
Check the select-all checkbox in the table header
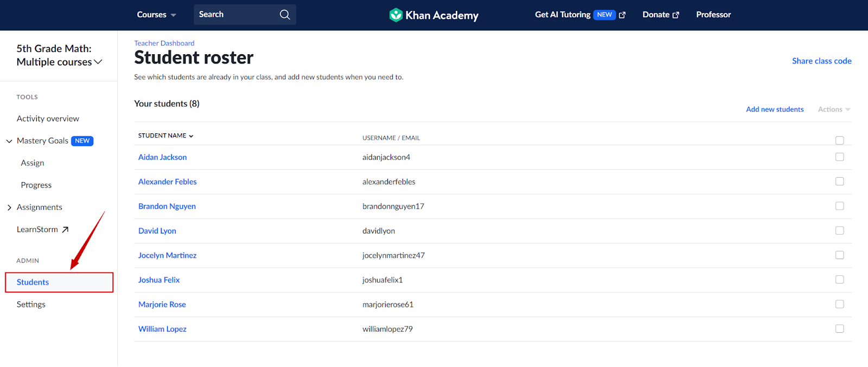839,140
